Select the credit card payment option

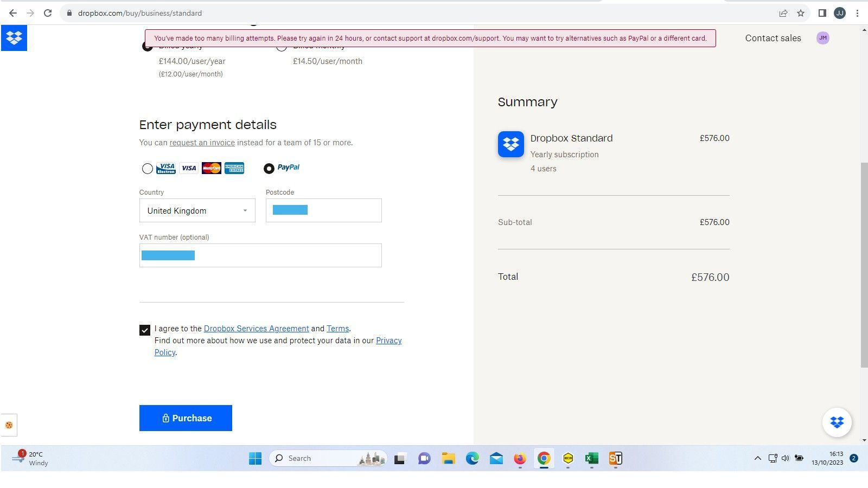point(147,169)
